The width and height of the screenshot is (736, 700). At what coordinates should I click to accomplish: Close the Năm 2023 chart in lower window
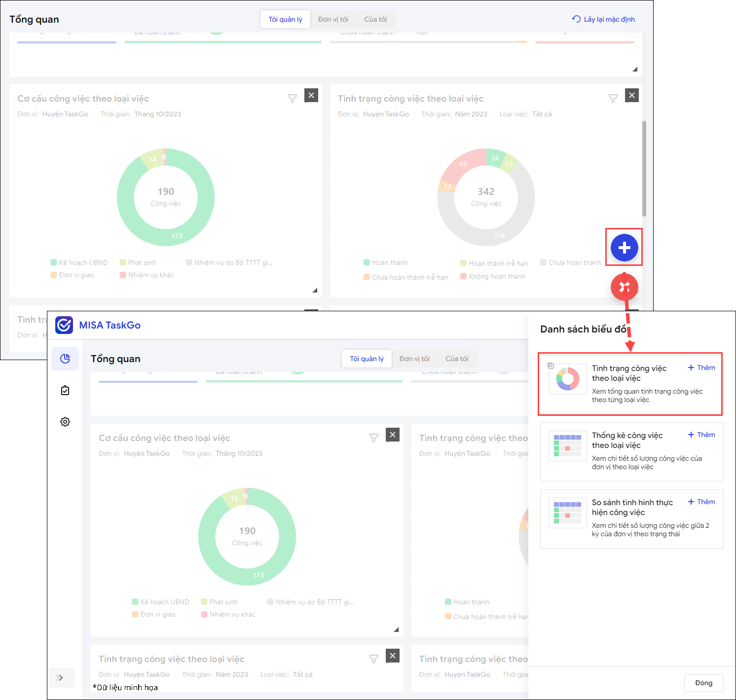[x=393, y=656]
